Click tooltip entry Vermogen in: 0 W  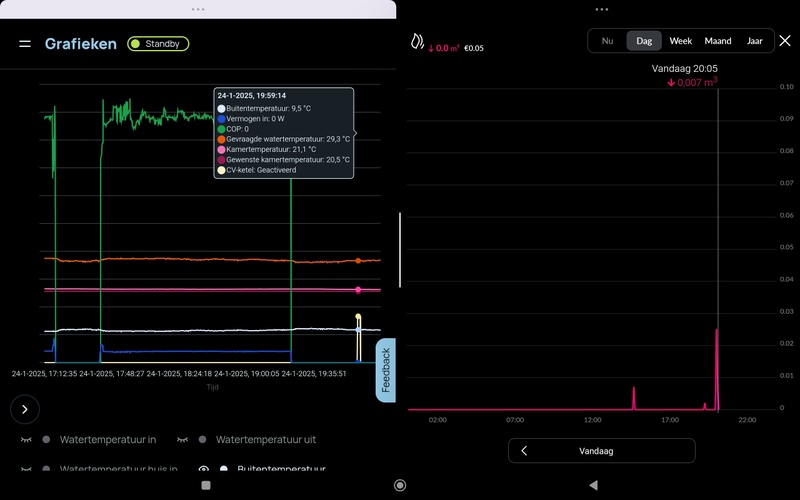point(251,118)
